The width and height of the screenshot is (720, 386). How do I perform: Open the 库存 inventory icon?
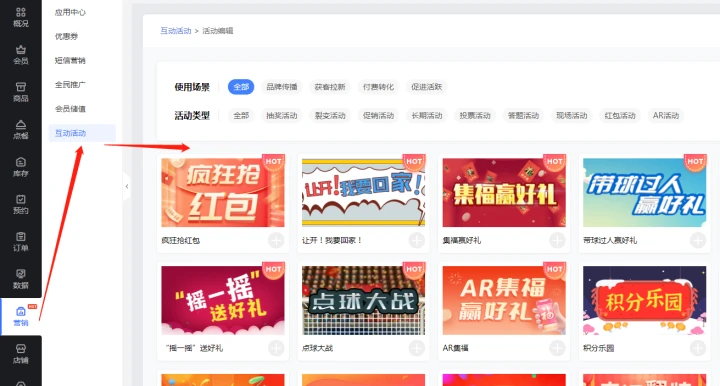[21, 167]
